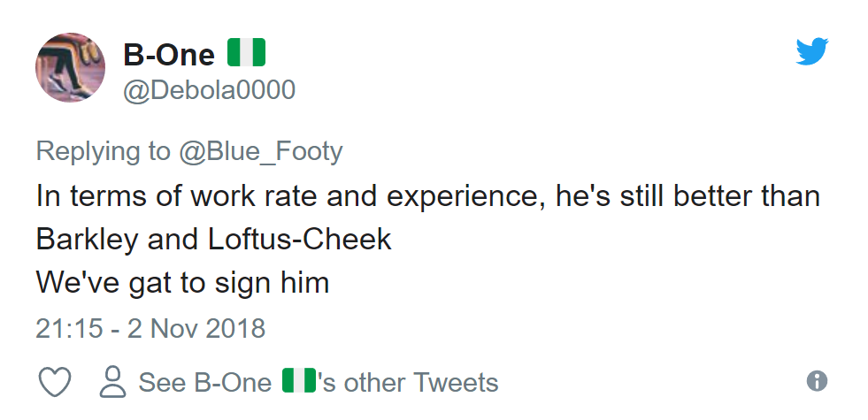Screen dimensions: 868x420
Task: Open the @Debola0000 handle
Action: point(210,90)
